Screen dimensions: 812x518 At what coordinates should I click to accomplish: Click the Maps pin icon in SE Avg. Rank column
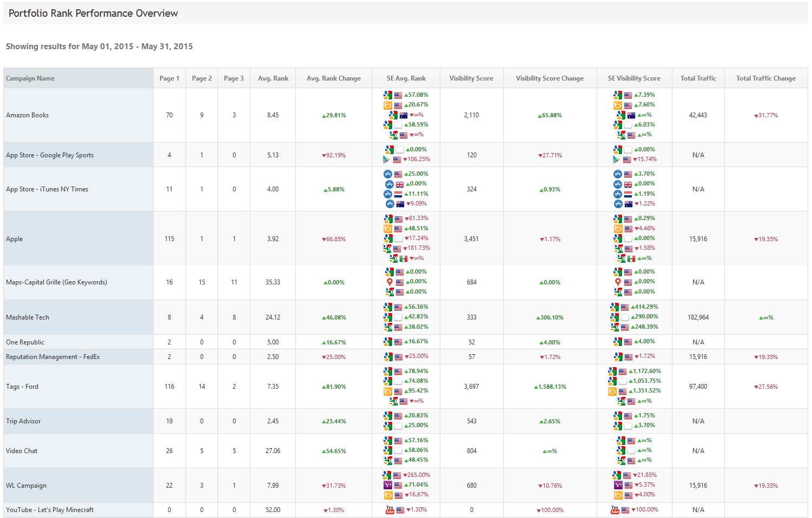pyautogui.click(x=390, y=282)
